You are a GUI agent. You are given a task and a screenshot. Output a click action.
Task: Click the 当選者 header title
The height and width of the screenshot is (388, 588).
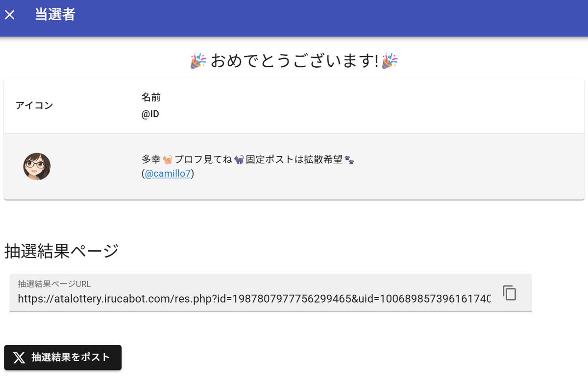[55, 14]
